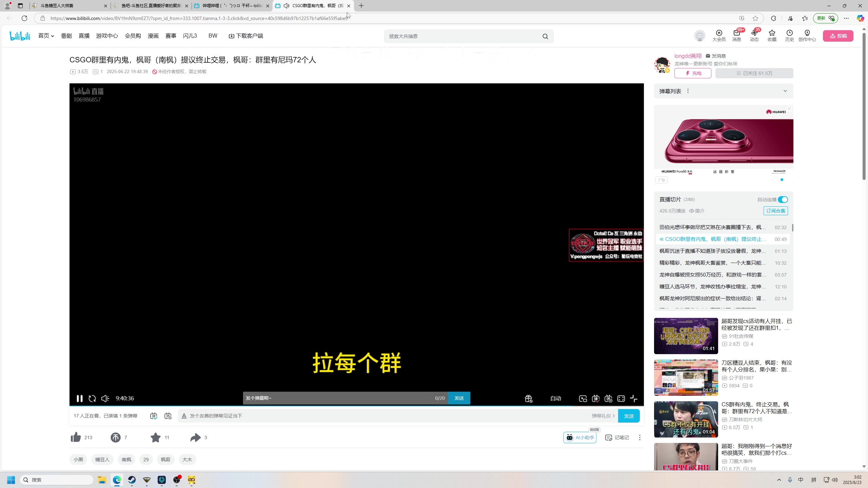This screenshot has width=868, height=488.
Task: Open the AI小助手 assistant
Action: point(580,438)
